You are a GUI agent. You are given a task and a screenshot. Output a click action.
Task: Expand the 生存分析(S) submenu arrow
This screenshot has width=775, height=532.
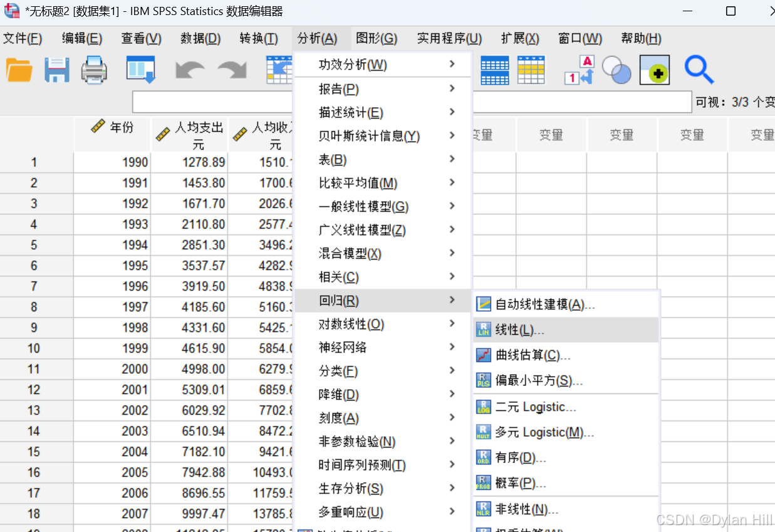[x=452, y=488]
